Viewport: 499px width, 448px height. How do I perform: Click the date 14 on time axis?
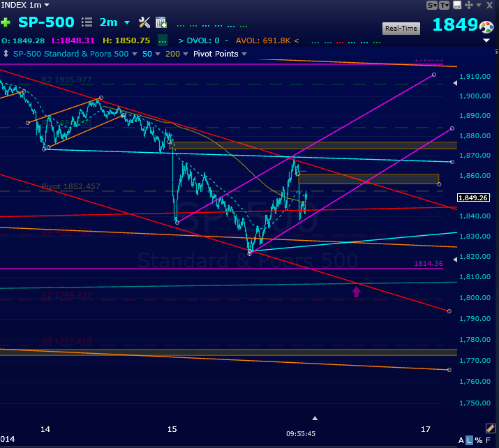[x=45, y=429]
